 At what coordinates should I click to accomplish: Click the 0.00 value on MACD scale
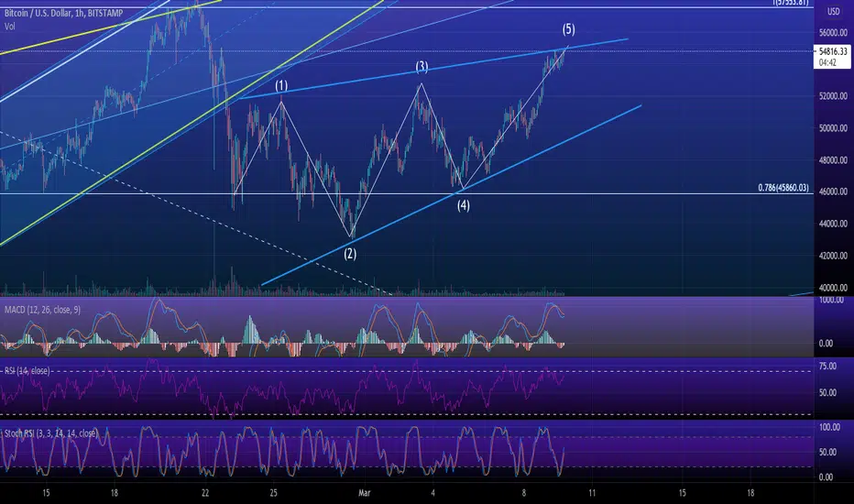826,344
